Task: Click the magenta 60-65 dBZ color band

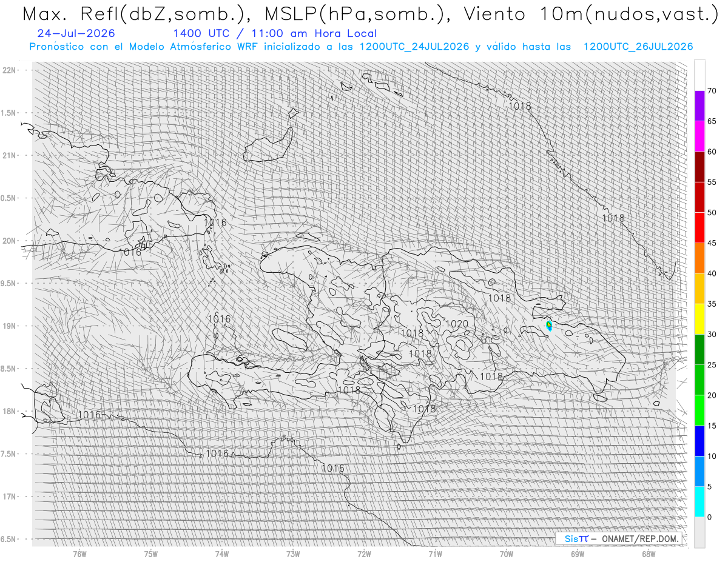Action: pos(699,136)
